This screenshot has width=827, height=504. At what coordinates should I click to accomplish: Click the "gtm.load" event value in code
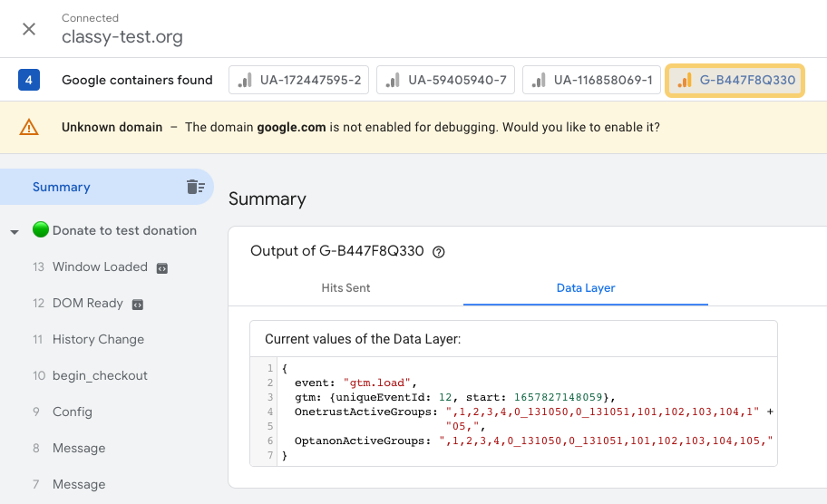tap(376, 383)
